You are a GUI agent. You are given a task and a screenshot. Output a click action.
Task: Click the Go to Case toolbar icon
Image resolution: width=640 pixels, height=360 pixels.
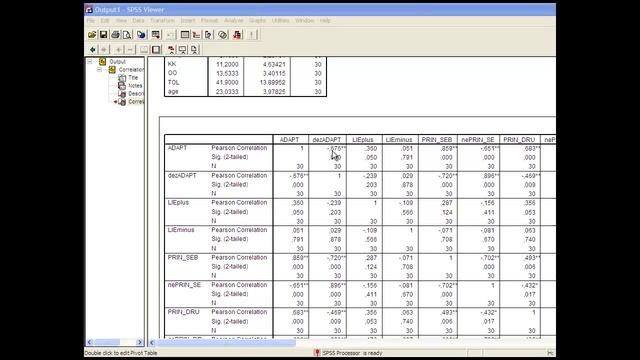pyautogui.click(x=196, y=35)
